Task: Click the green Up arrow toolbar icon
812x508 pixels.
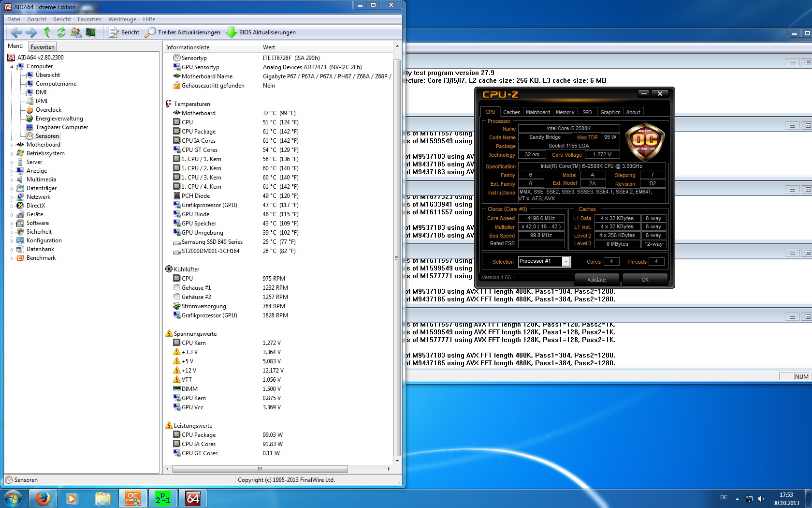Action: (47, 32)
